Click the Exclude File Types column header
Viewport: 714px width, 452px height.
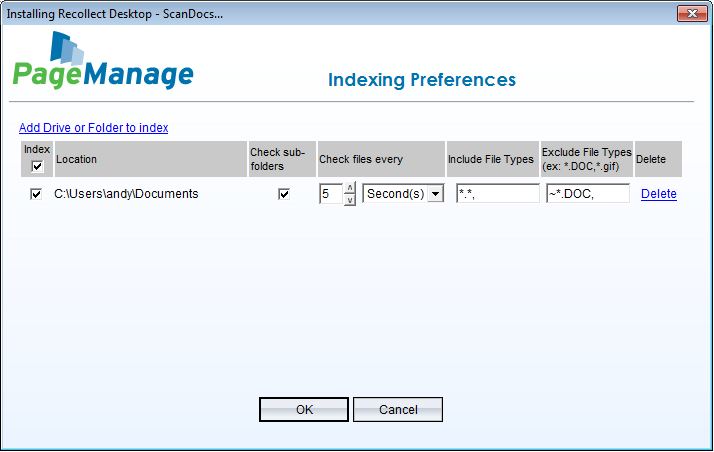(586, 159)
